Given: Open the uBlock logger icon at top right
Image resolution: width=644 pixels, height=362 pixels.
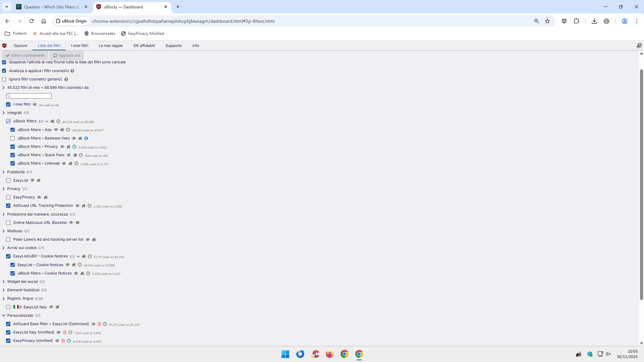Looking at the screenshot, I should coord(639,46).
